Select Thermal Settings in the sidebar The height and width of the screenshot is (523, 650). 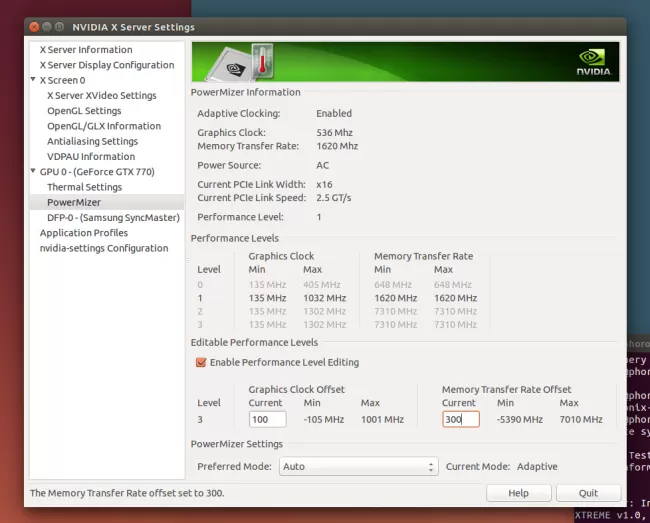[84, 187]
